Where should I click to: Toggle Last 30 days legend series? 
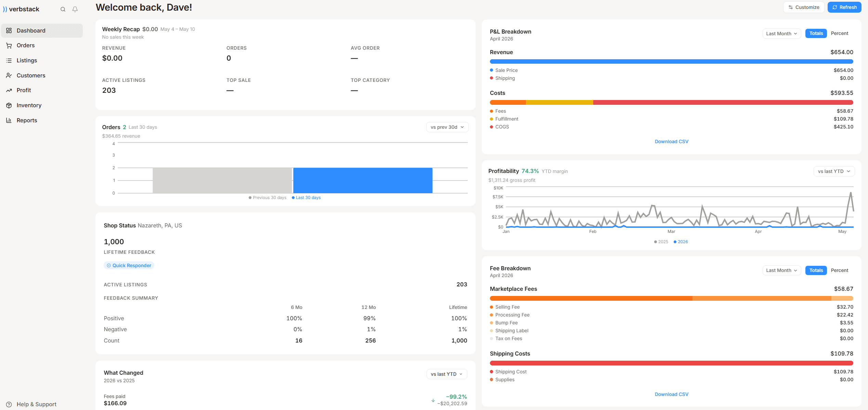(x=306, y=198)
